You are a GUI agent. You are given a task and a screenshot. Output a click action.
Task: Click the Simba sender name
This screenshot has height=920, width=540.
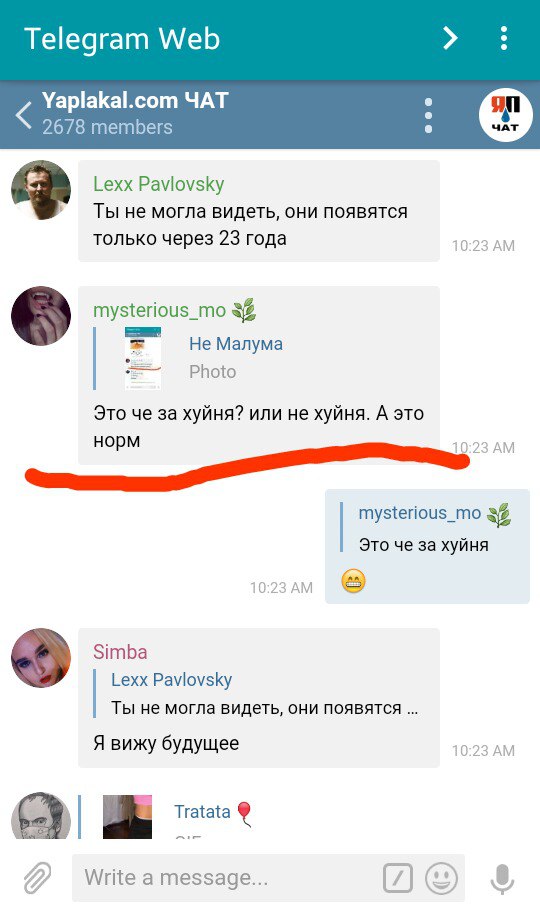point(120,652)
